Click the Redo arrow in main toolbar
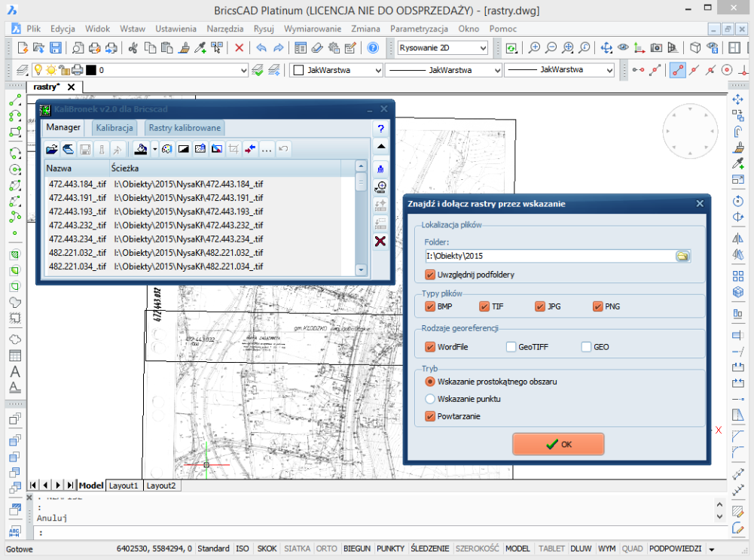 pyautogui.click(x=279, y=47)
